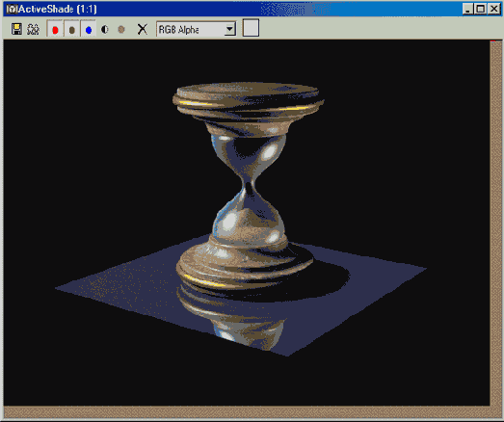Toggle the green channel display

[72, 30]
